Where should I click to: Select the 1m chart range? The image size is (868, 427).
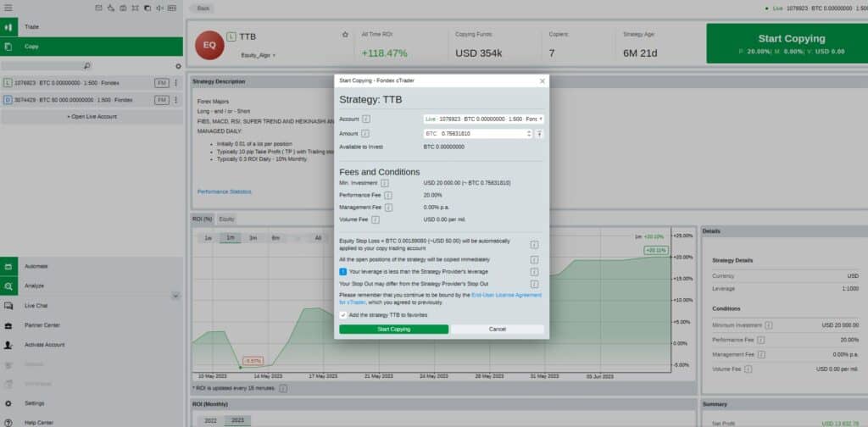click(231, 238)
